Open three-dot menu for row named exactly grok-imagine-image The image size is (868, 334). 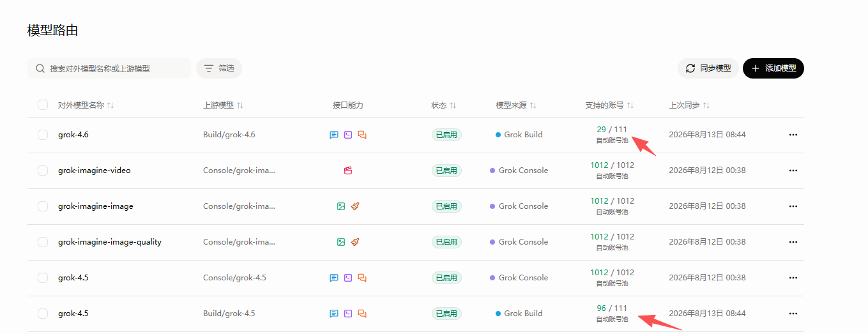click(793, 206)
